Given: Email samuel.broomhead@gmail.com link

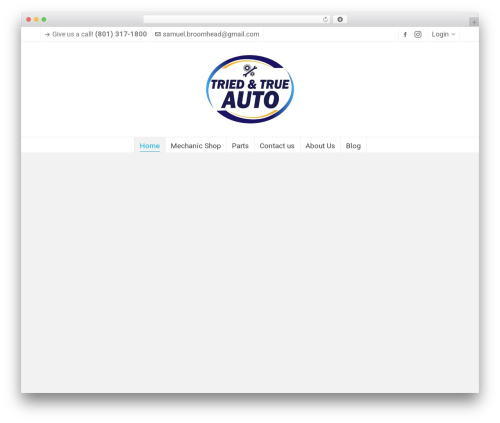Looking at the screenshot, I should 211,34.
